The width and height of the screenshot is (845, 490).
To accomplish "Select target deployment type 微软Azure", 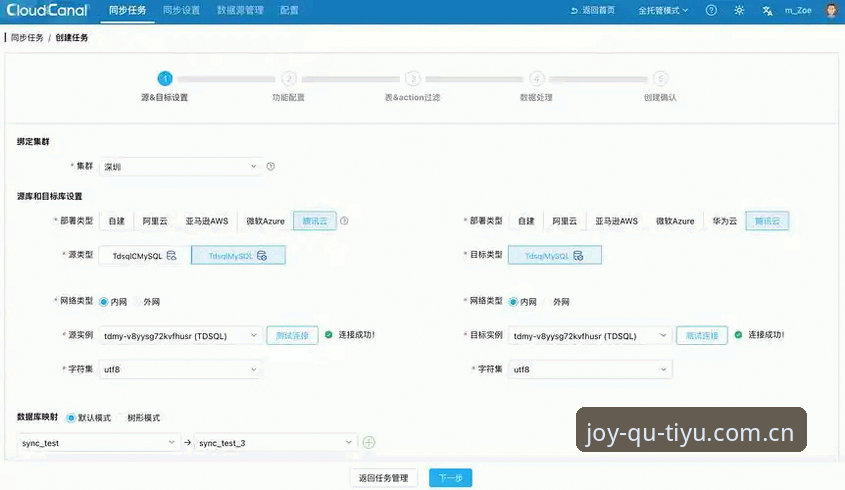I will point(675,221).
